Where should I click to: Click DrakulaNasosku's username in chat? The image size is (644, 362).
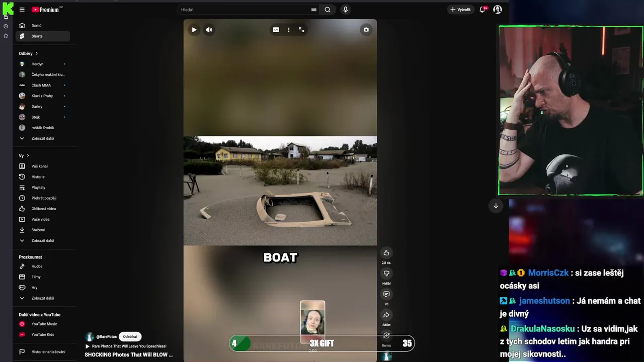(x=542, y=329)
